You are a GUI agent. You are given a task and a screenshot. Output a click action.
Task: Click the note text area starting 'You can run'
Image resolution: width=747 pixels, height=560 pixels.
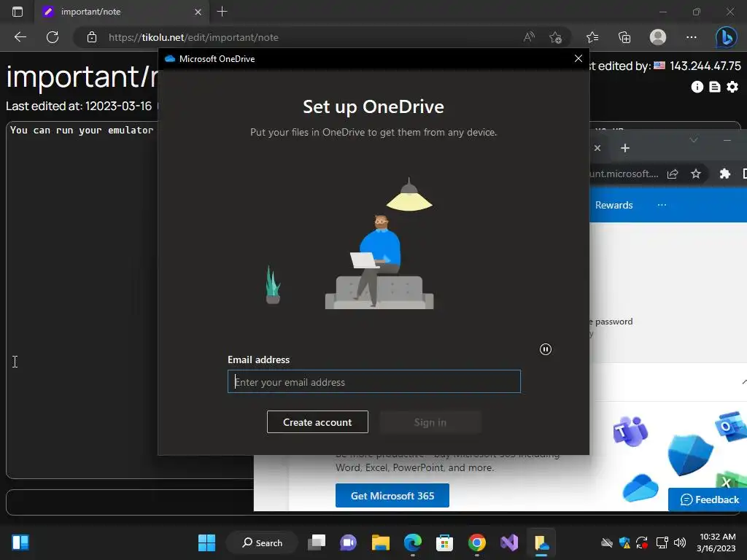pos(82,300)
